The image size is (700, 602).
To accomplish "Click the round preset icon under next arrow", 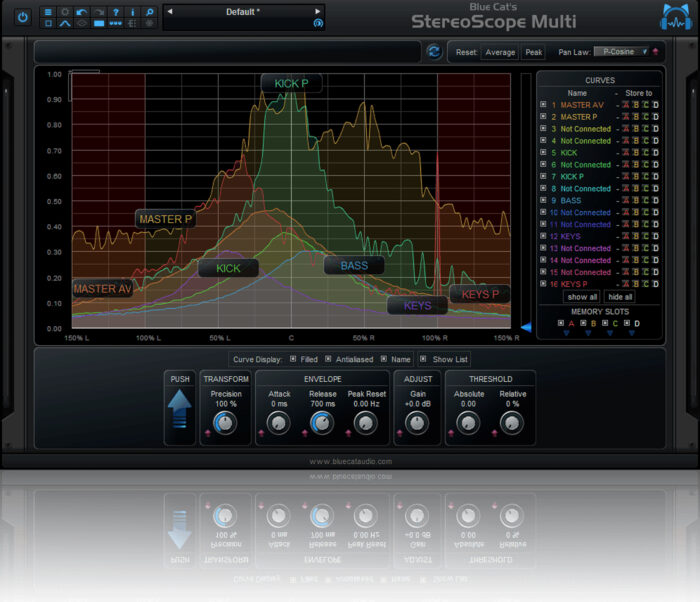I will point(318,23).
